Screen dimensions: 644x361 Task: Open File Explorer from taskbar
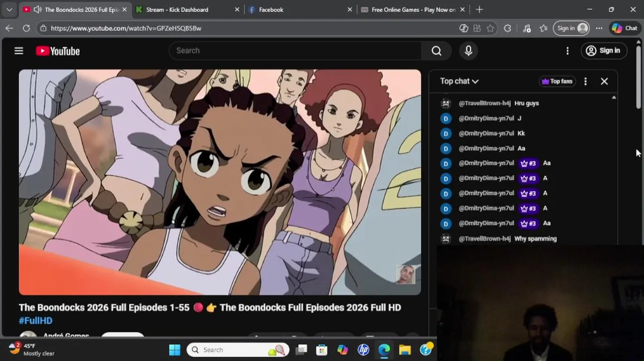coord(405,349)
